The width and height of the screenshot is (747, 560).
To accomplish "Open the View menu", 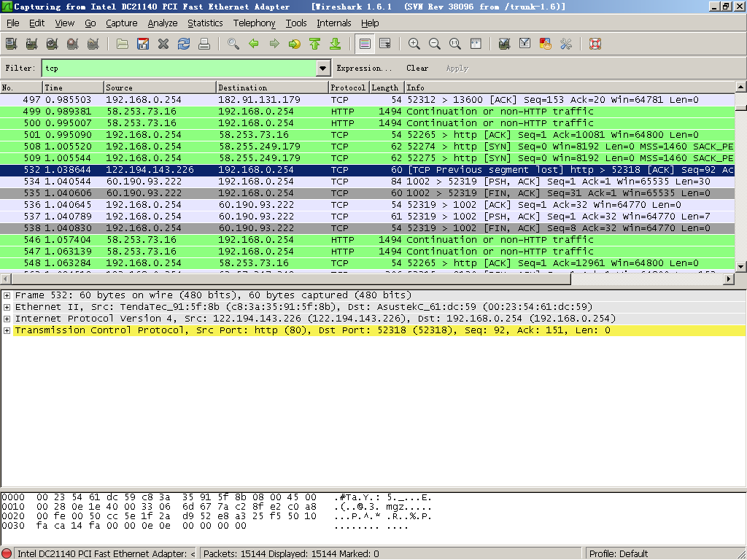I will point(65,23).
